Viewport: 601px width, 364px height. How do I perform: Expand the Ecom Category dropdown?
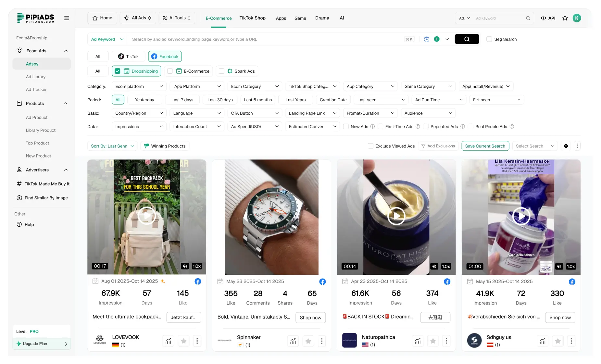[255, 86]
